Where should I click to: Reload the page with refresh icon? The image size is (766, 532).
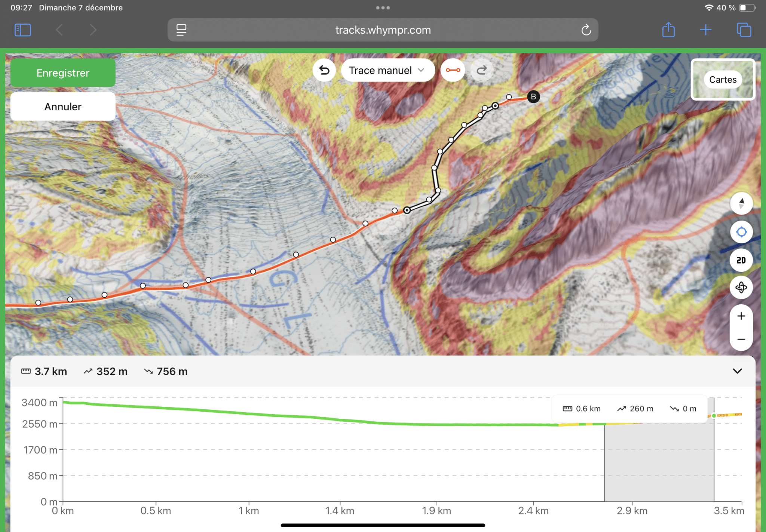586,30
